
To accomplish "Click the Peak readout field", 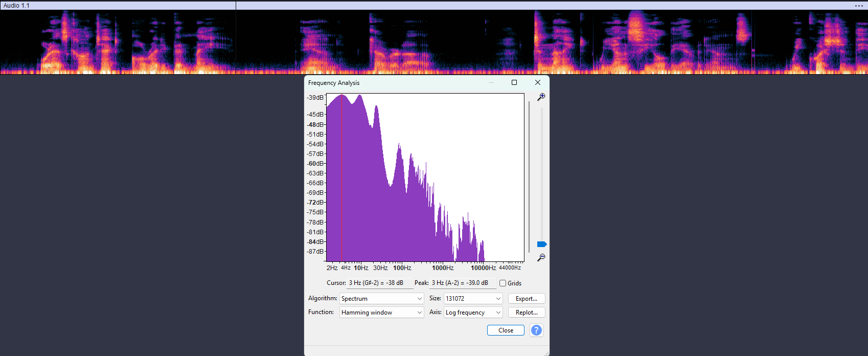I will point(463,283).
